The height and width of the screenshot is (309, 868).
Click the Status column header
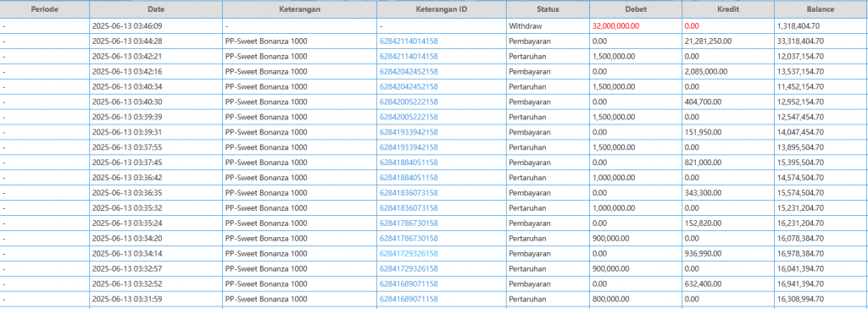point(548,9)
